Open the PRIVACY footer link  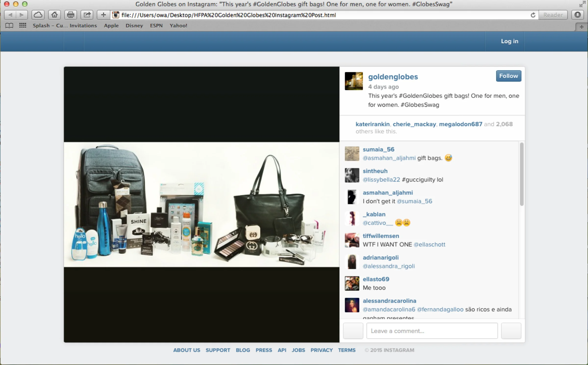(322, 350)
